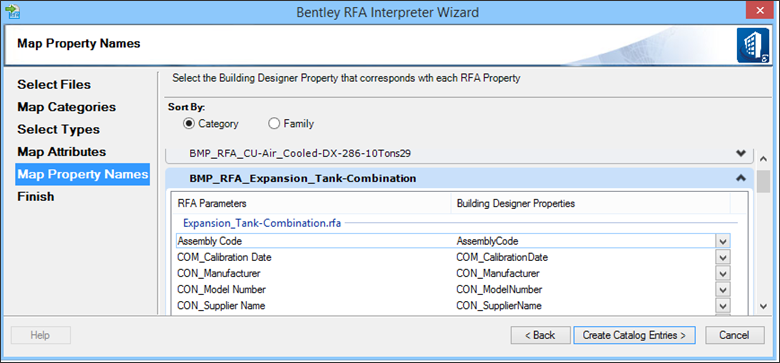This screenshot has width=780, height=363.
Task: Select the Category sort radio button
Action: (189, 123)
